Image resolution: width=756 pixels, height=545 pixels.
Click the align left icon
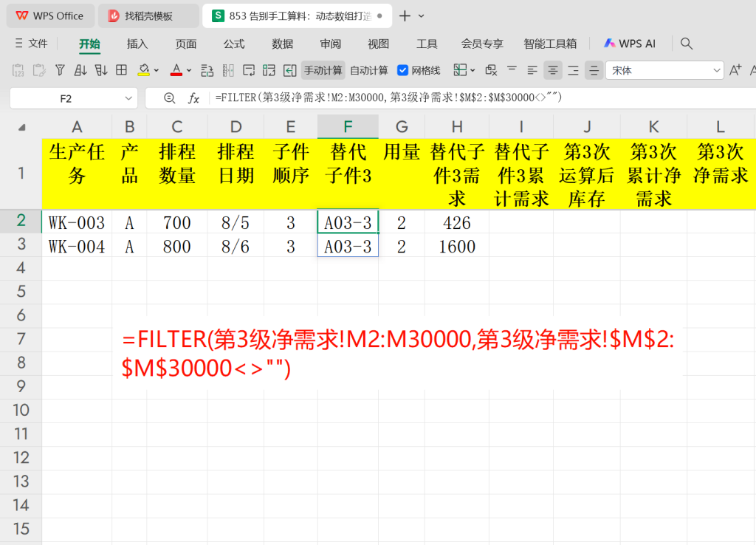[532, 70]
